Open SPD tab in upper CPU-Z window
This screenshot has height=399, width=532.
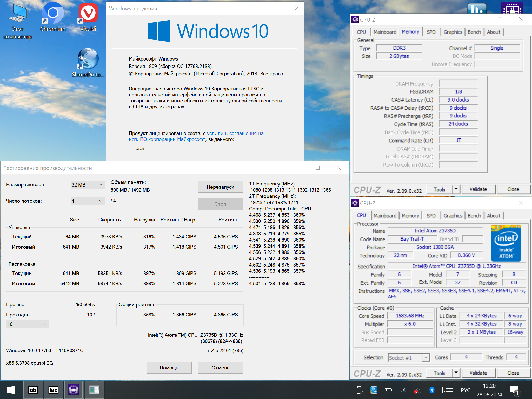[x=431, y=32]
